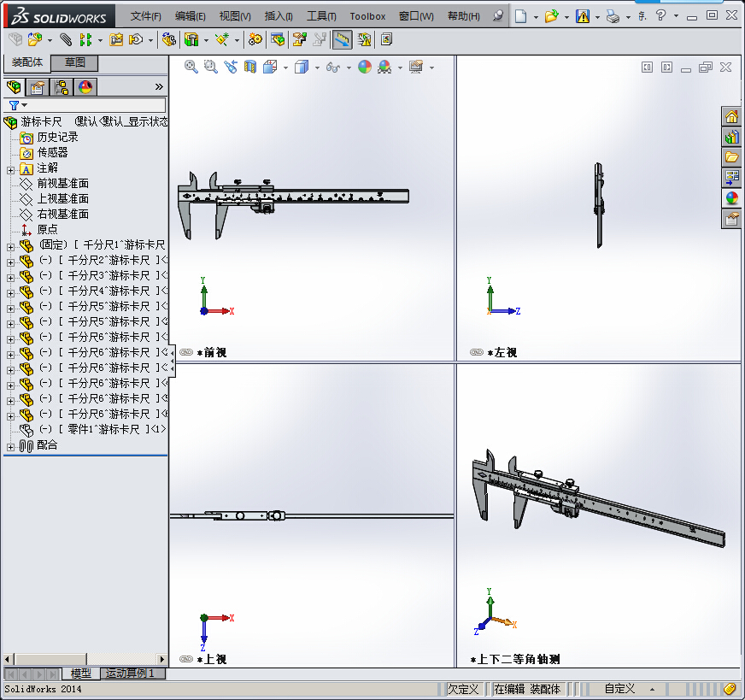Click 自定义 unit system in status bar
The width and height of the screenshot is (745, 700).
coord(619,689)
